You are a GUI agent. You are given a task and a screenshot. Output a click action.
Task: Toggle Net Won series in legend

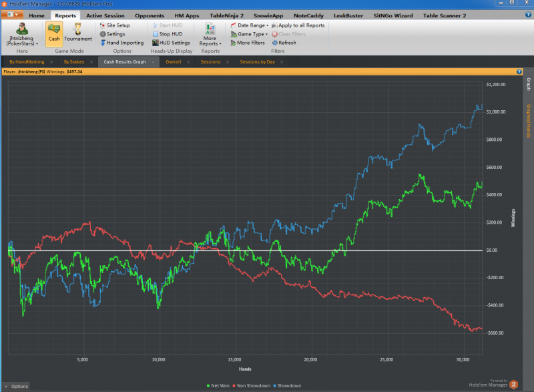pos(221,385)
